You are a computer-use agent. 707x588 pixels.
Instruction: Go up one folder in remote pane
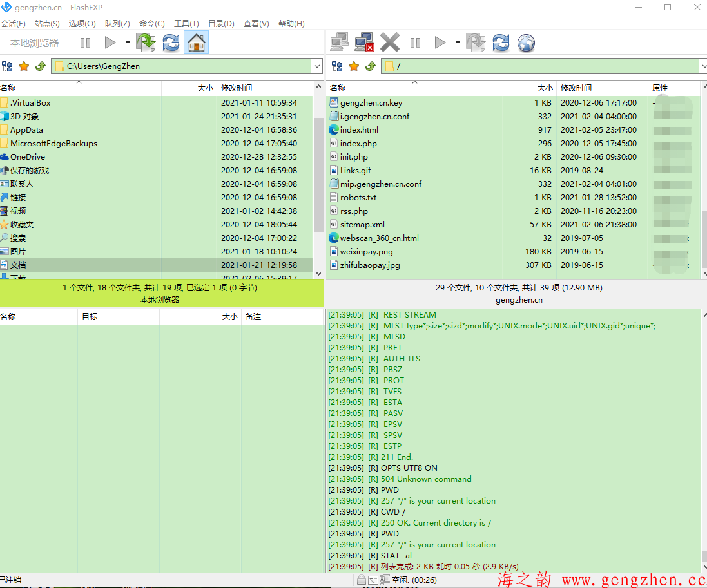click(370, 66)
